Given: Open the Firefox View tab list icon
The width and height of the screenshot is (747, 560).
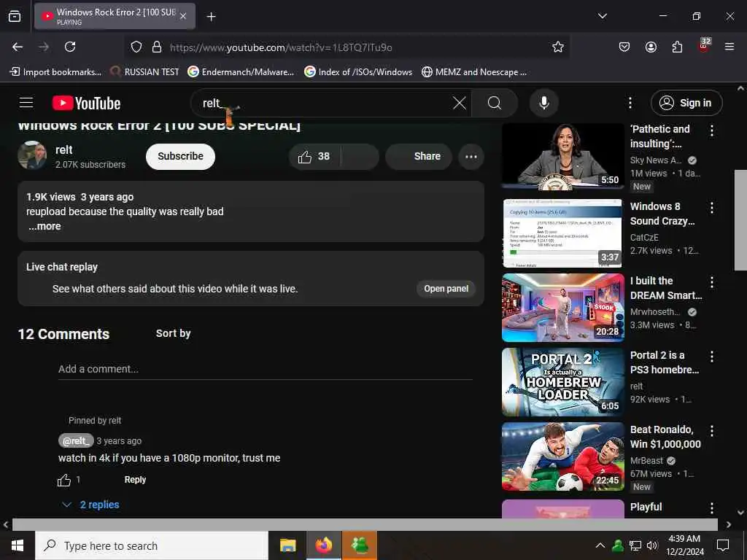Looking at the screenshot, I should 15,16.
